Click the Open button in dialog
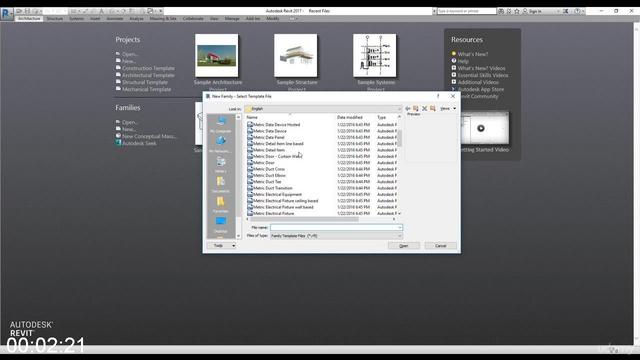Image resolution: width=640 pixels, height=360 pixels. [404, 245]
